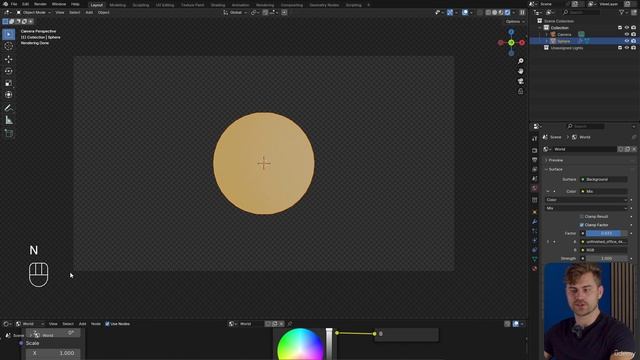Viewport: 640px width, 360px height.
Task: Open the World properties tab icon
Action: tap(535, 188)
